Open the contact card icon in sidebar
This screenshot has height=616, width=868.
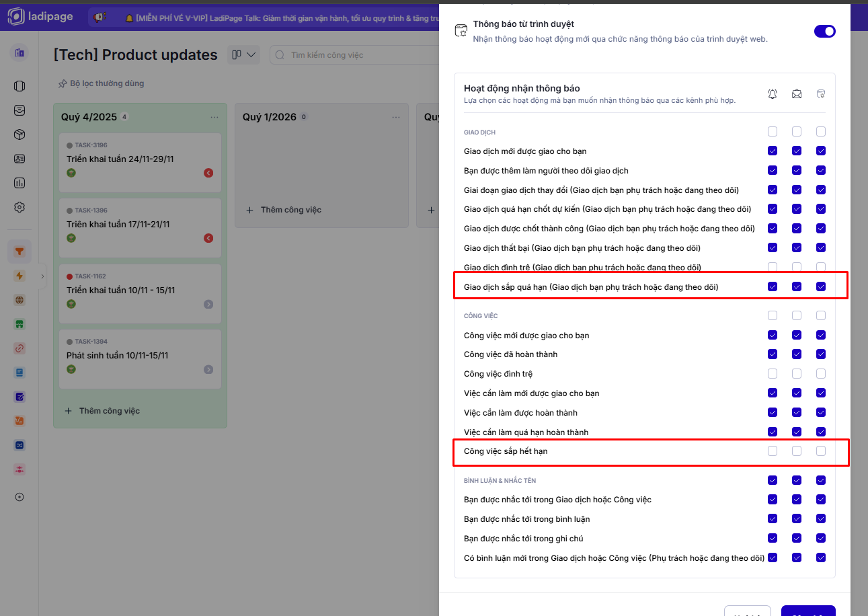pos(19,159)
